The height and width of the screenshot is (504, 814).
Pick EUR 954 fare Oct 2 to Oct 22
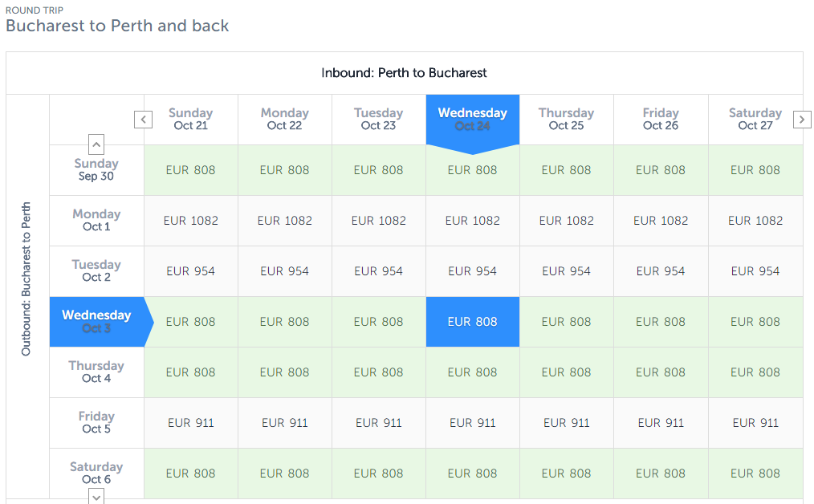(284, 271)
